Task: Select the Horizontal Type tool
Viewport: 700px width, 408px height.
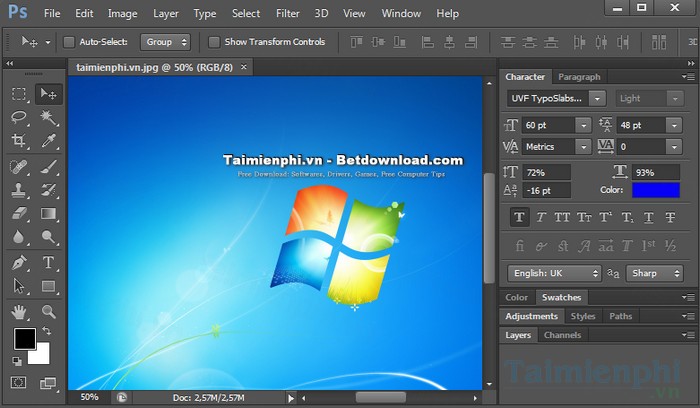Action: [48, 263]
